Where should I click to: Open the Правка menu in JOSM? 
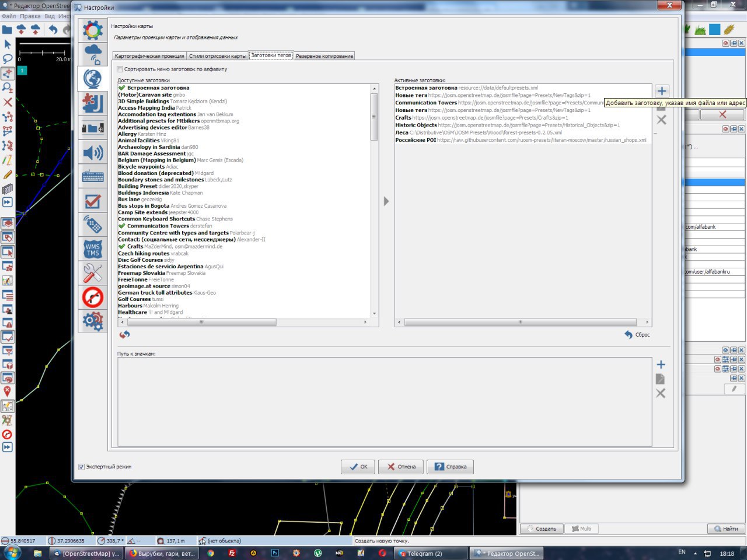(x=30, y=16)
